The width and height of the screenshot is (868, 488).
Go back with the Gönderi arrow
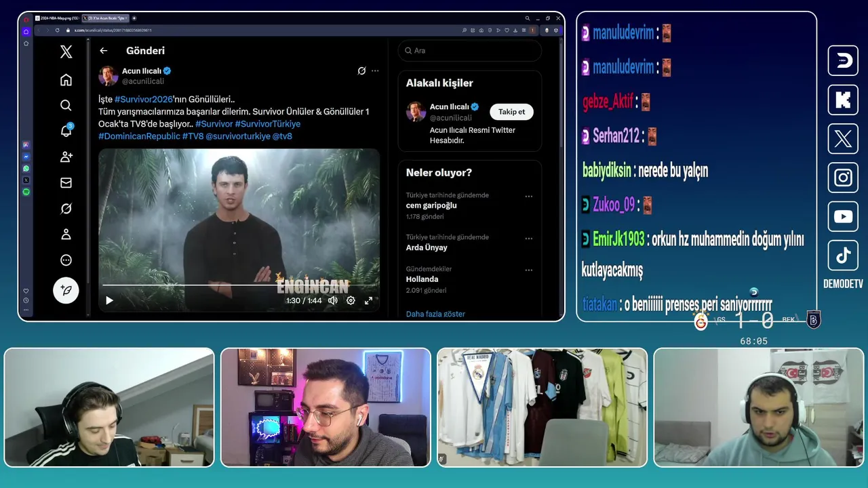(x=103, y=51)
